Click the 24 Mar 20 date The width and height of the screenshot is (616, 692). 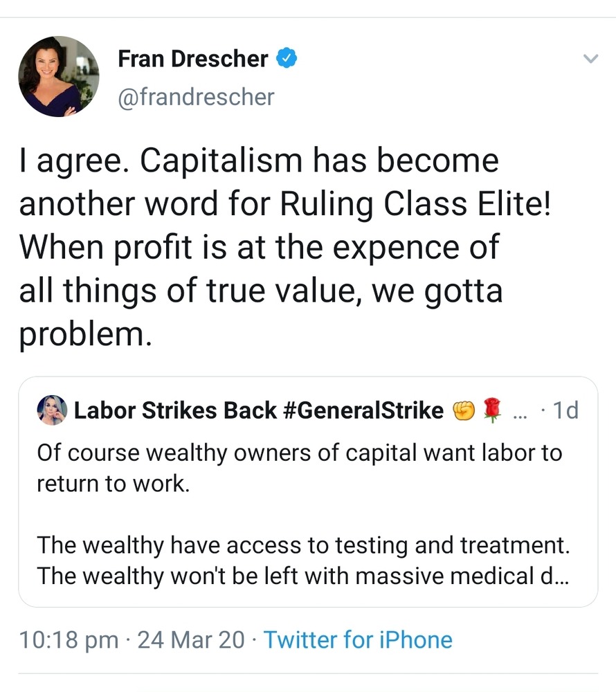tap(191, 639)
